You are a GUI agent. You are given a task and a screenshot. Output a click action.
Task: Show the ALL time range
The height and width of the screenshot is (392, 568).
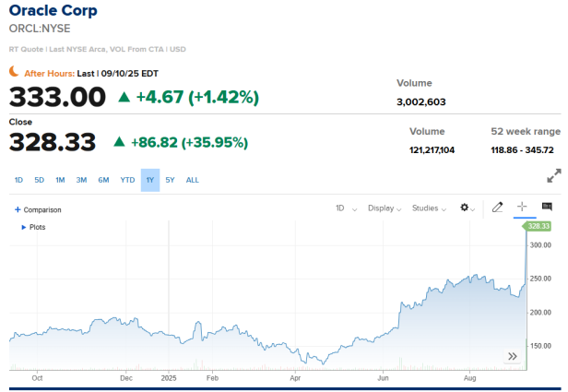pyautogui.click(x=192, y=180)
